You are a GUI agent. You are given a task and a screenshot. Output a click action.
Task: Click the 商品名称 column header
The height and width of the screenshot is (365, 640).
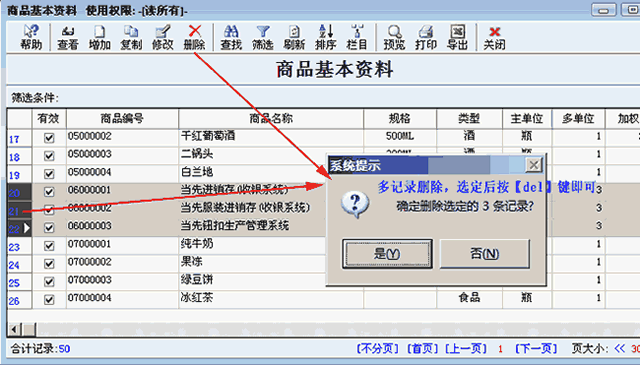271,119
